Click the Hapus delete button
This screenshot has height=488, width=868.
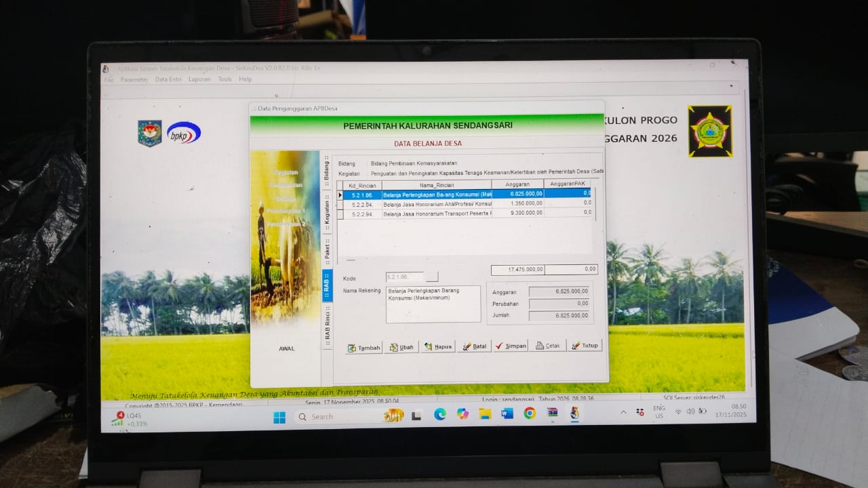[437, 347]
